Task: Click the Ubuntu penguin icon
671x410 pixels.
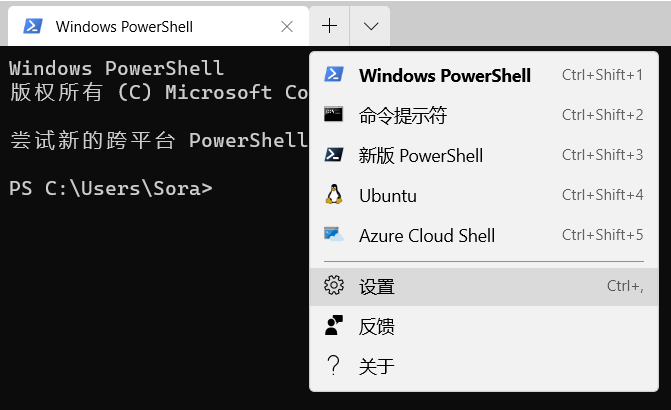Action: [334, 195]
